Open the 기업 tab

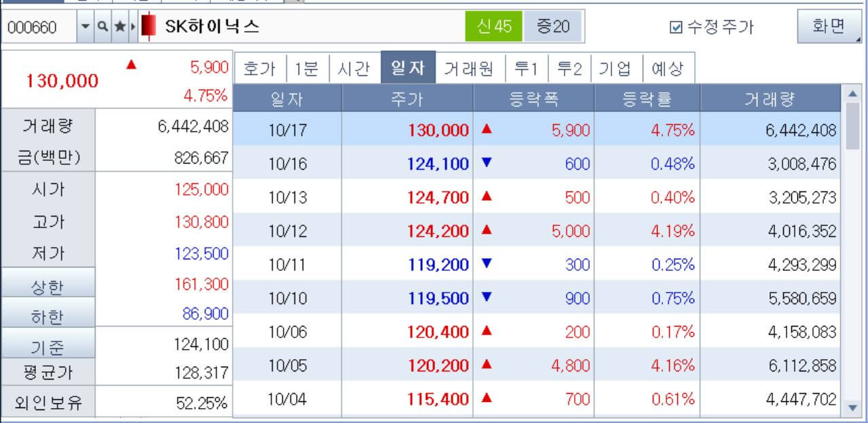(616, 69)
